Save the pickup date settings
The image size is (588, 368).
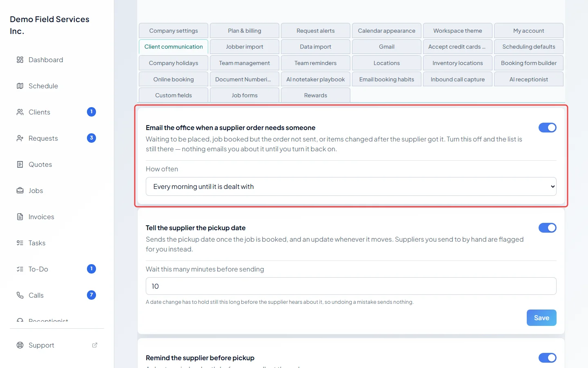(x=541, y=318)
